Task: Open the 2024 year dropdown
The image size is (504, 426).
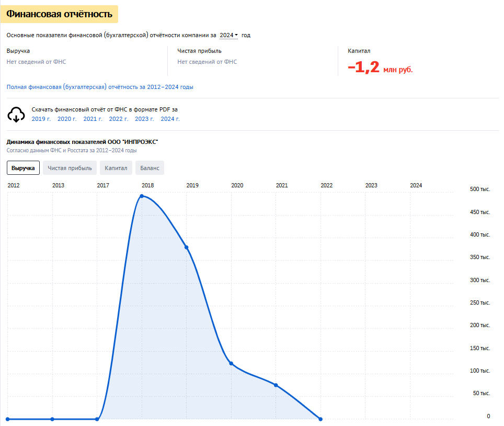Action: pyautogui.click(x=228, y=35)
